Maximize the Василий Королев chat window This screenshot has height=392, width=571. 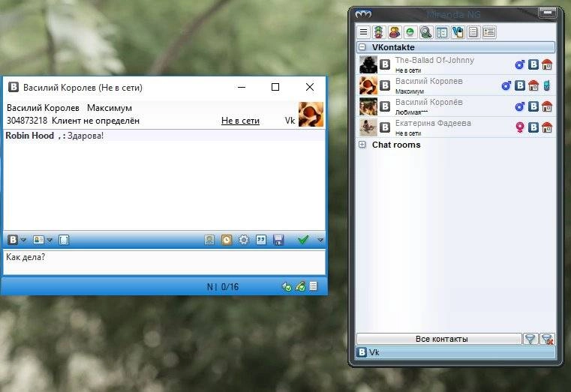275,87
